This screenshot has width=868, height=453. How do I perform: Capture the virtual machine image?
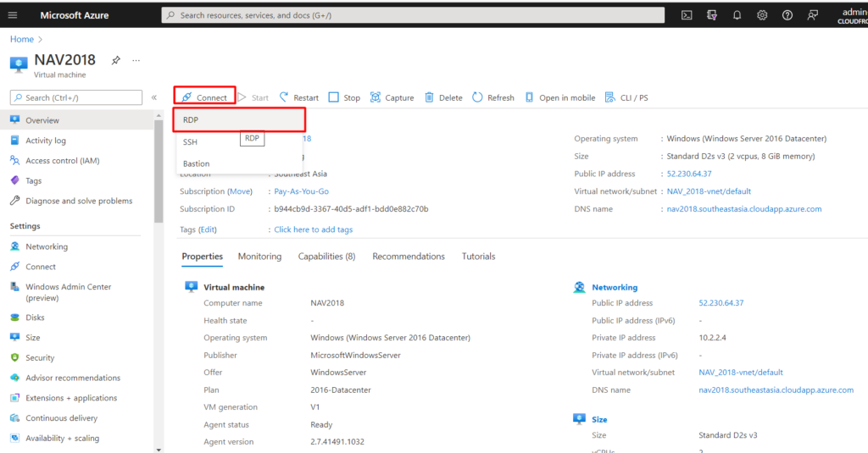click(392, 97)
